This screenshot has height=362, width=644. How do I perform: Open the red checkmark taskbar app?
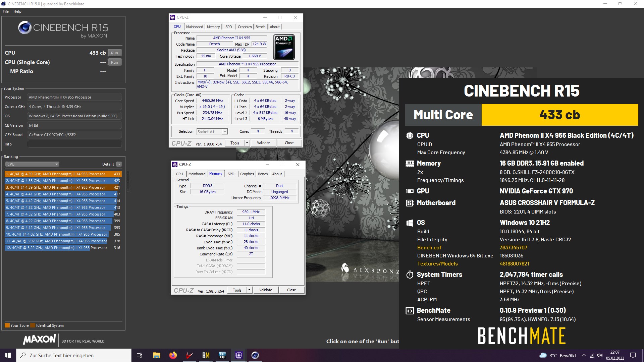point(189,355)
